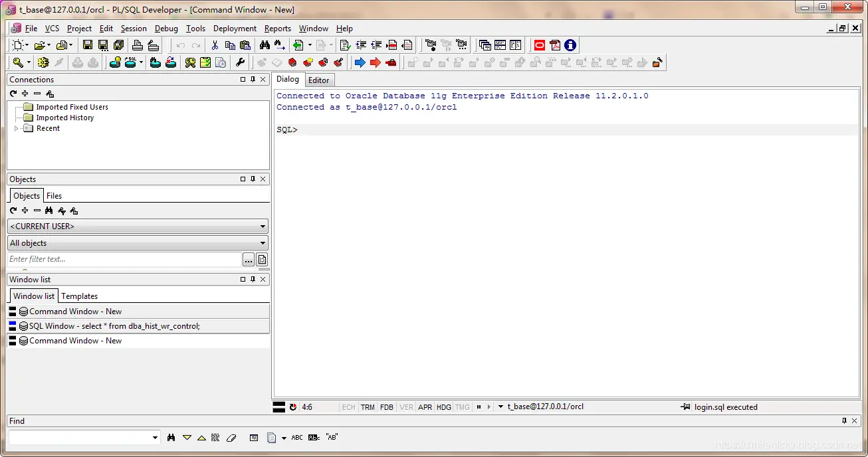The height and width of the screenshot is (457, 868).
Task: Open the Open-file dropdown arrow
Action: 49,45
